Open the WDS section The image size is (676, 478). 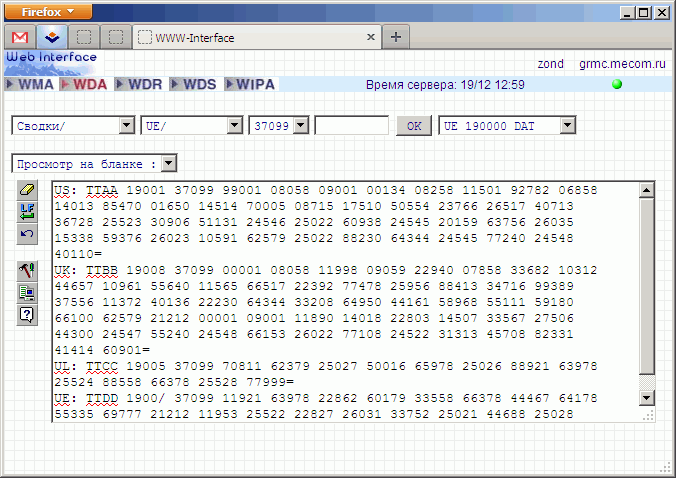coord(194,84)
